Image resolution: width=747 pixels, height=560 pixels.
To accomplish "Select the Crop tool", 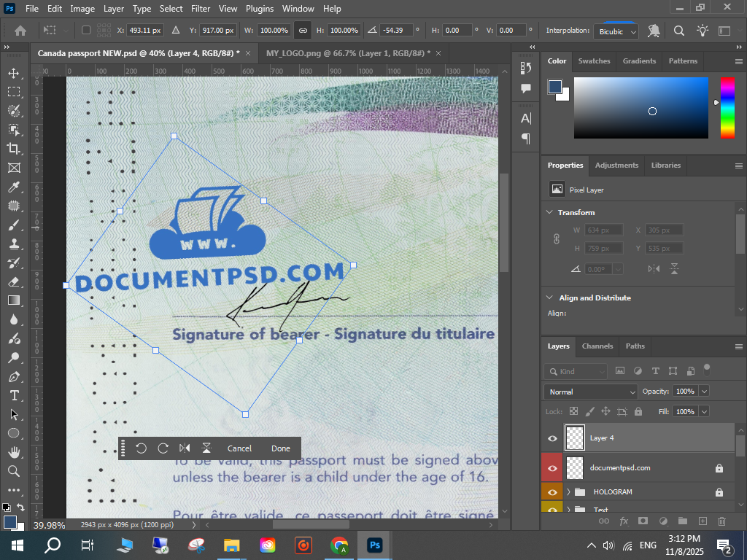I will pyautogui.click(x=14, y=149).
